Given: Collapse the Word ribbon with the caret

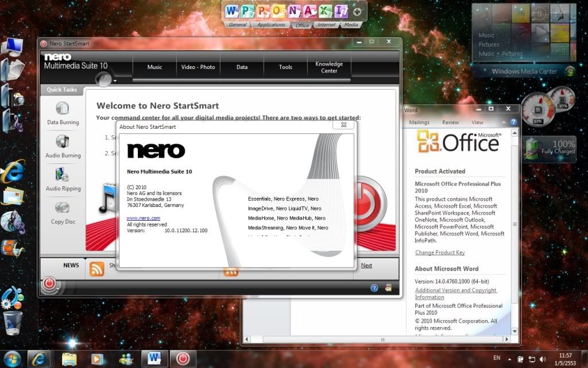Looking at the screenshot, I should coord(503,122).
